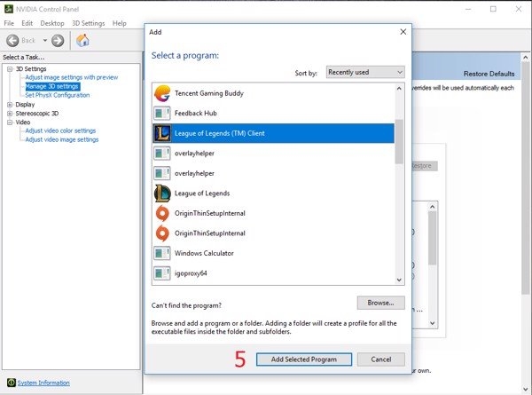Click the Tencent Gaming Buddy icon
The height and width of the screenshot is (395, 532).
click(x=162, y=93)
